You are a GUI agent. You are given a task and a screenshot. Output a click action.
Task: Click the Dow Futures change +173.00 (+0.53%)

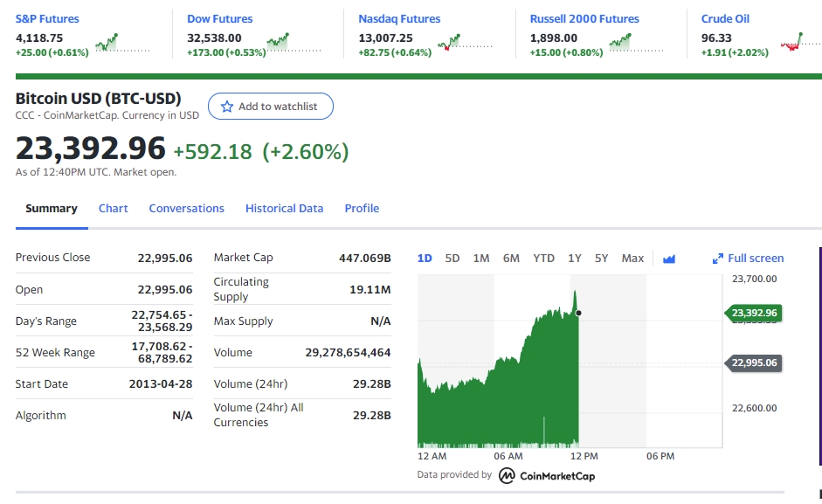pyautogui.click(x=226, y=52)
